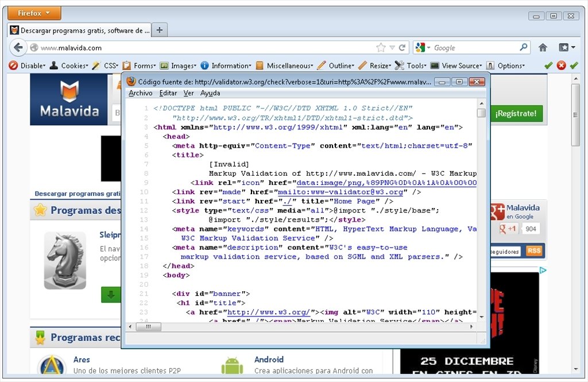
Task: Open the URL history dropdown arrow
Action: pos(392,48)
